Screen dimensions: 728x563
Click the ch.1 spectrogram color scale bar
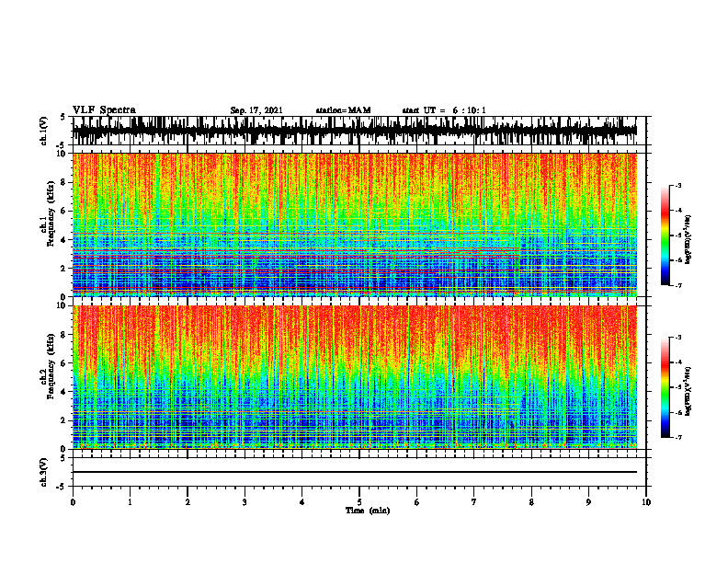click(x=665, y=236)
